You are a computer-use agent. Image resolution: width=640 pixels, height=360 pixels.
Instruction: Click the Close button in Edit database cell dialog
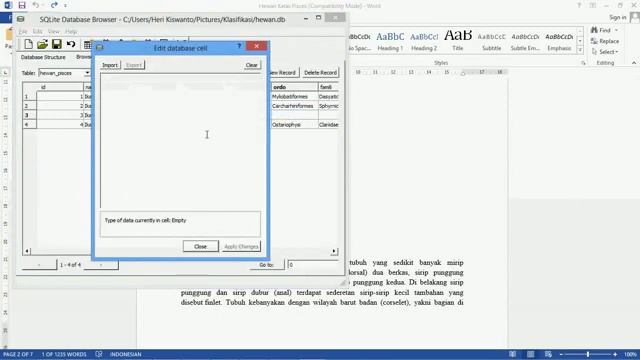click(x=200, y=247)
